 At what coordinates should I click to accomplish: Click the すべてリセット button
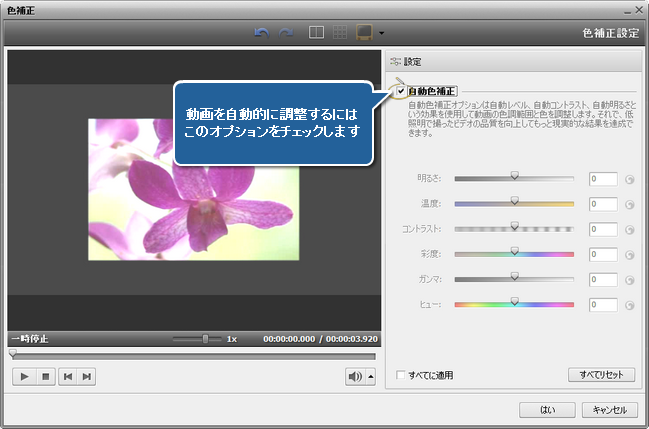tap(601, 375)
